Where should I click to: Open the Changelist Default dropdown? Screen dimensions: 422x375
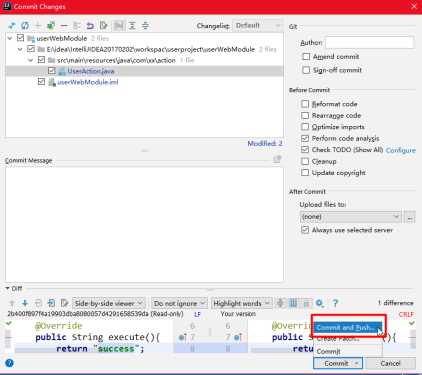coord(257,25)
